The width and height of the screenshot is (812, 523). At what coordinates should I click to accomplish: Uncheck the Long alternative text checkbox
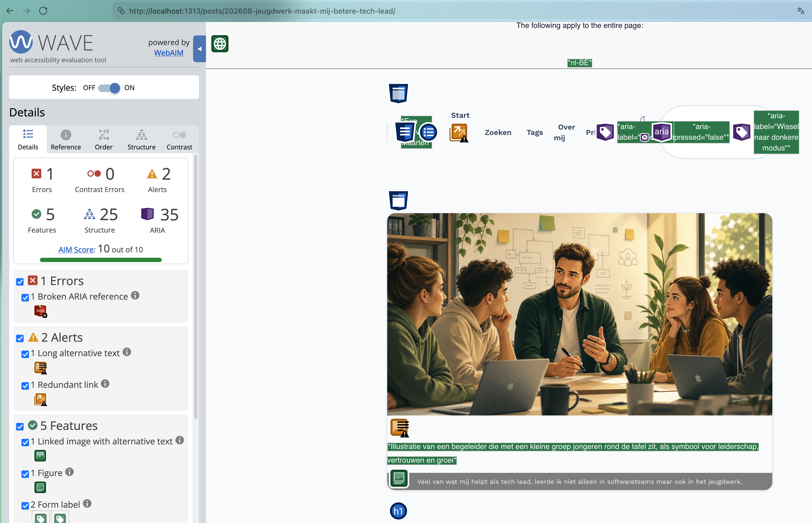point(25,355)
